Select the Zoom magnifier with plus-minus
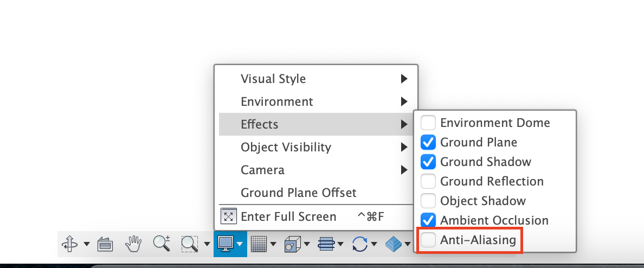This screenshot has height=268, width=644. click(x=162, y=244)
